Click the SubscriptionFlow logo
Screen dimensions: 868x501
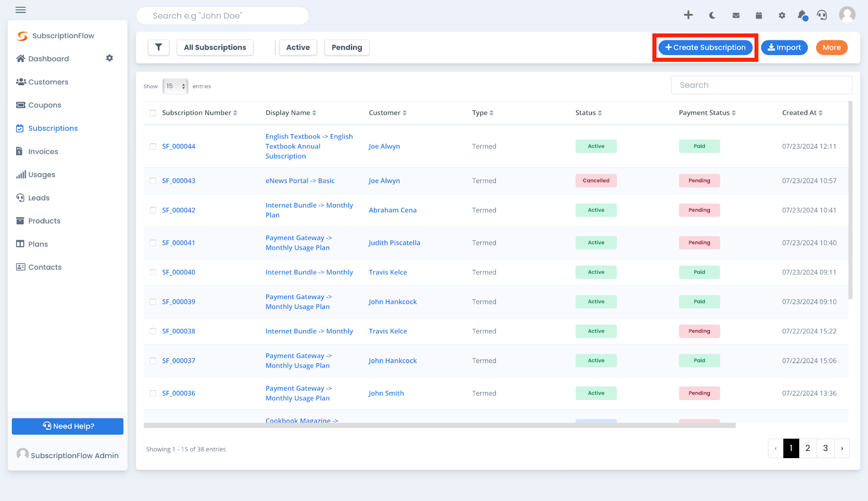click(55, 36)
